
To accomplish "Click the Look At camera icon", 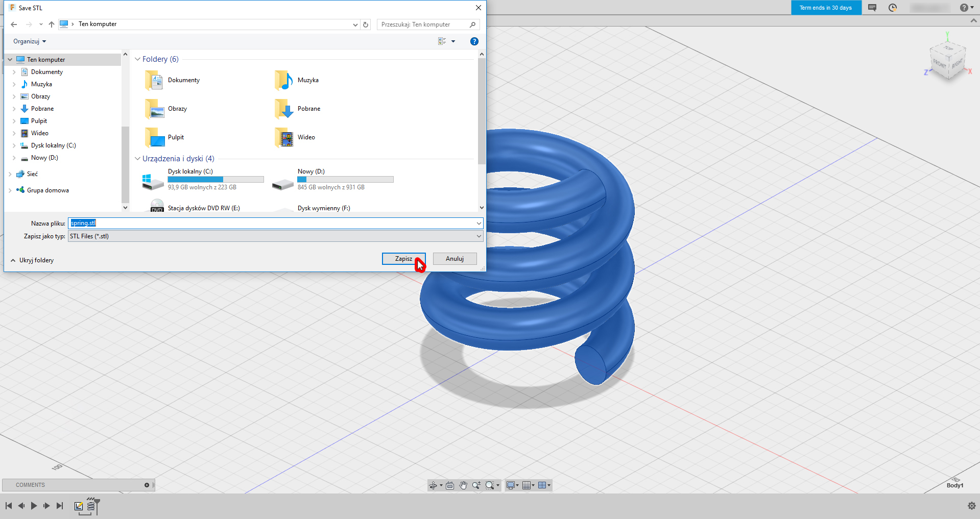I will (x=450, y=485).
